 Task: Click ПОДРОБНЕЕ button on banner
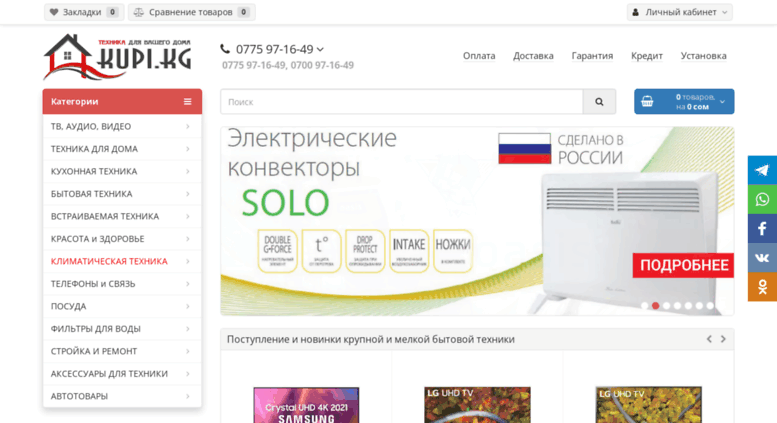(x=683, y=265)
